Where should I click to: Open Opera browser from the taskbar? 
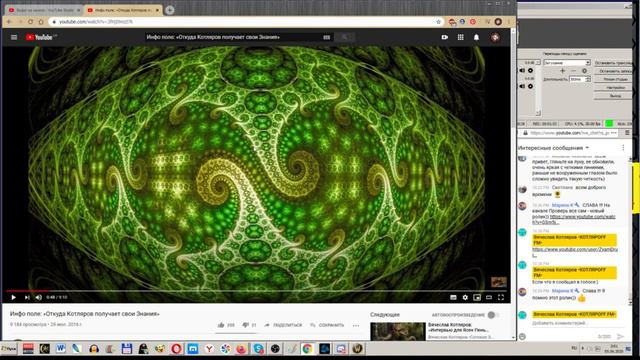(176, 349)
